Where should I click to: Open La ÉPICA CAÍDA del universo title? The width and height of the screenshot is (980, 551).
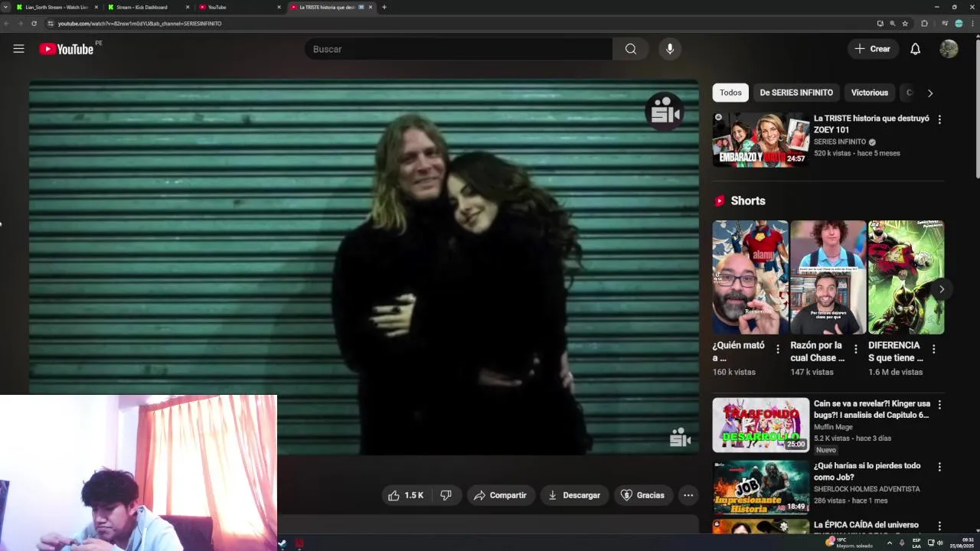pyautogui.click(x=866, y=525)
